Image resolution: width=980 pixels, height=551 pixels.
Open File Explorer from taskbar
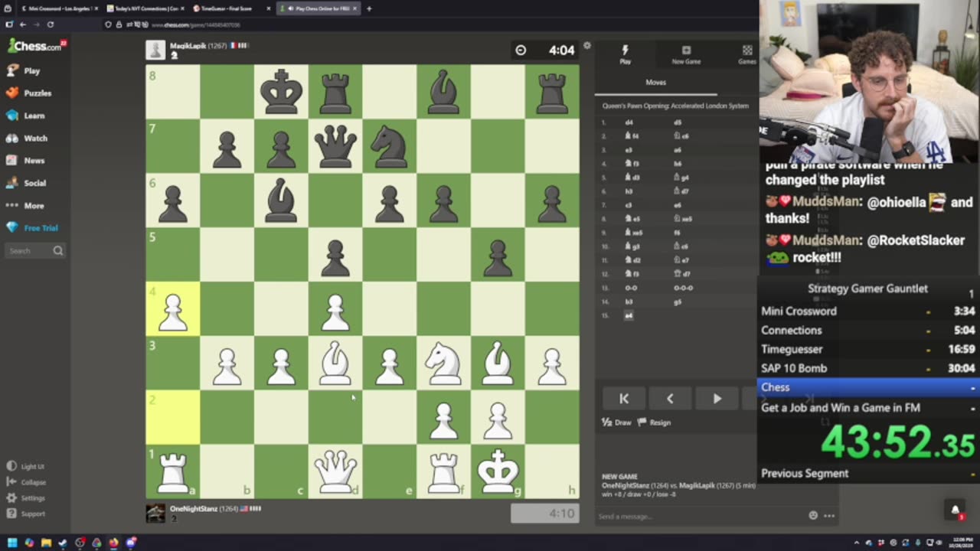46,543
